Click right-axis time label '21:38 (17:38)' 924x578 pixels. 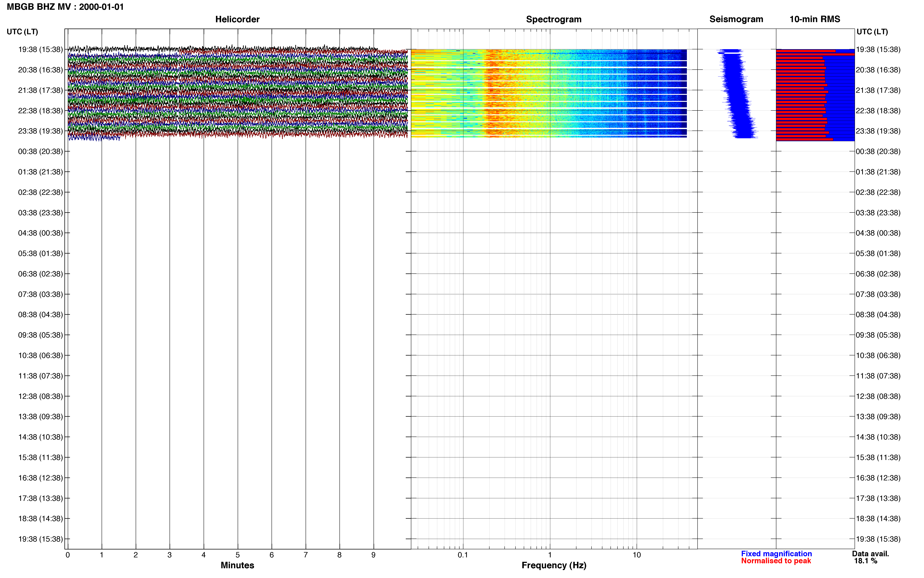(x=878, y=90)
